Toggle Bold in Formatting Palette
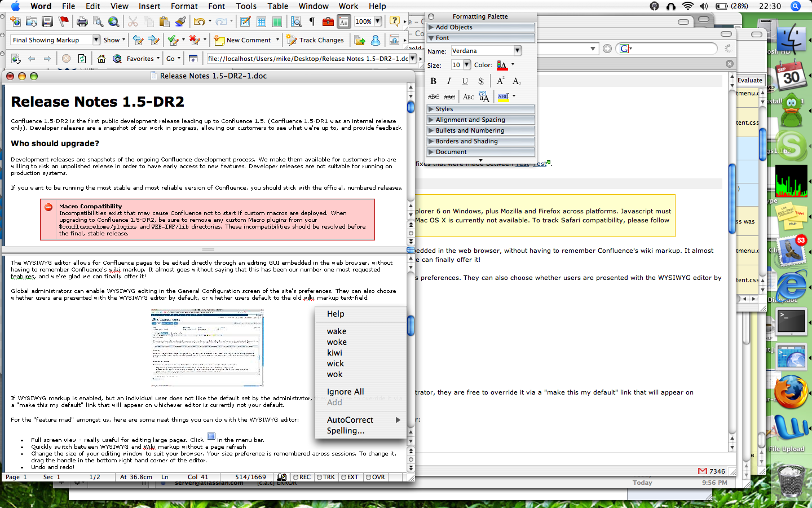Screen dimensions: 812x508 (x=433, y=81)
